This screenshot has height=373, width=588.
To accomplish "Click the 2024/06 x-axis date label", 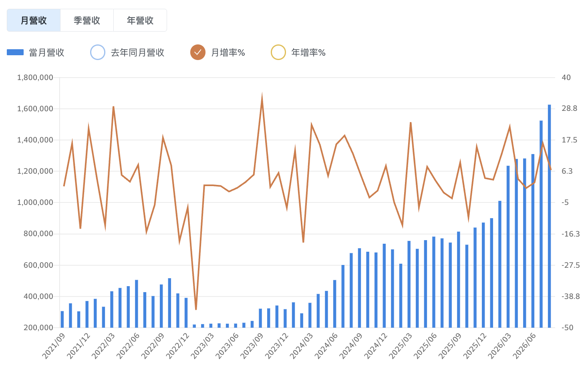I will (x=326, y=346).
